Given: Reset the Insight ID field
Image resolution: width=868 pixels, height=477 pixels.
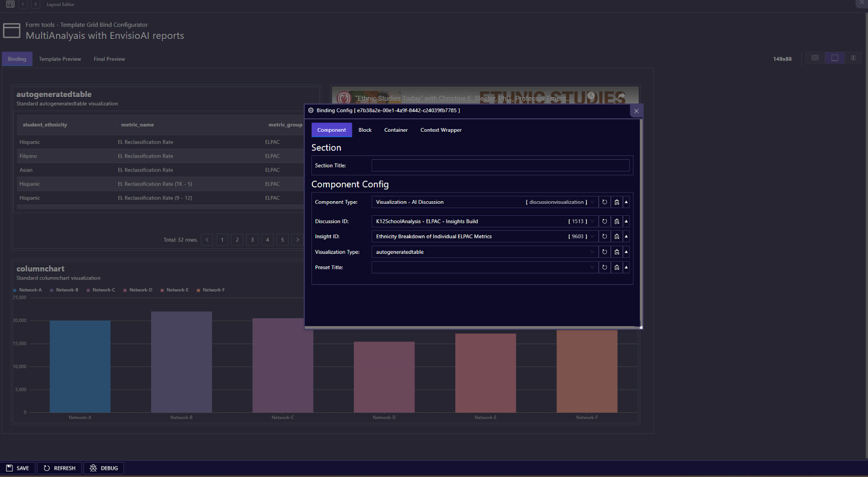Looking at the screenshot, I should click(604, 236).
